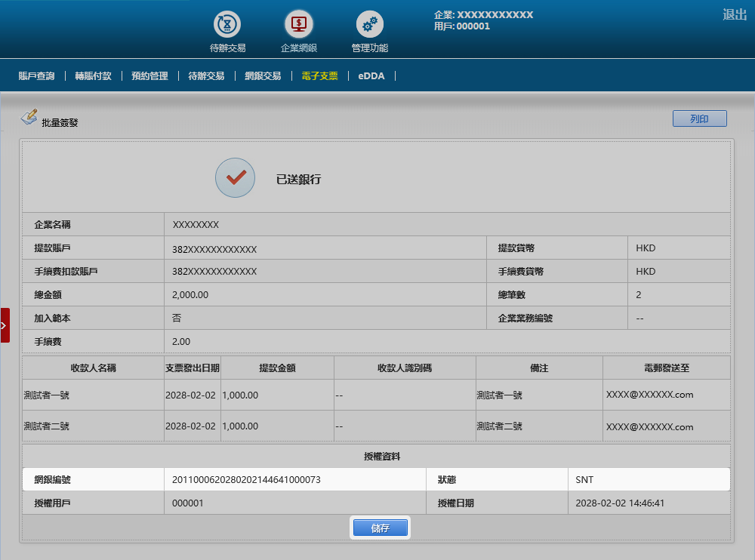This screenshot has height=560, width=755.
Task: Open the 賬戶查詢 menu
Action: [x=36, y=76]
